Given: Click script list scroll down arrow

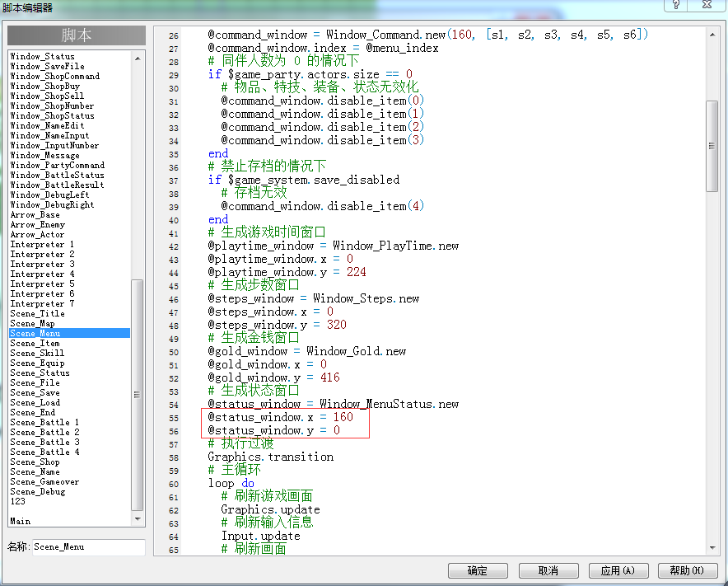Looking at the screenshot, I should click(x=138, y=518).
